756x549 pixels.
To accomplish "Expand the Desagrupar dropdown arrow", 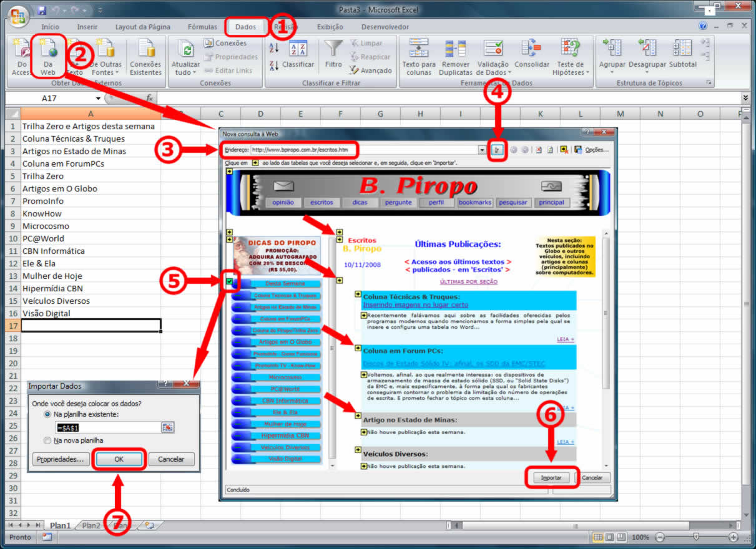I will (647, 72).
